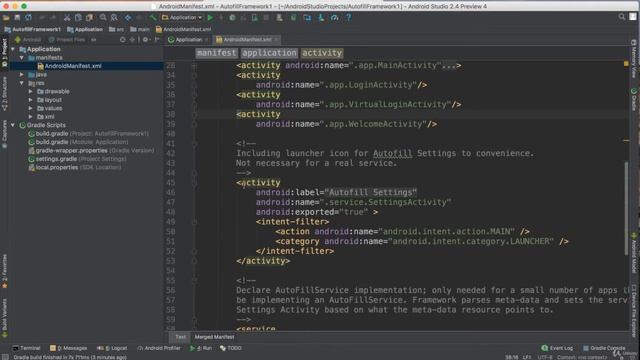Click the Paste toolbar icon
640x360 pixels.
coord(89,18)
